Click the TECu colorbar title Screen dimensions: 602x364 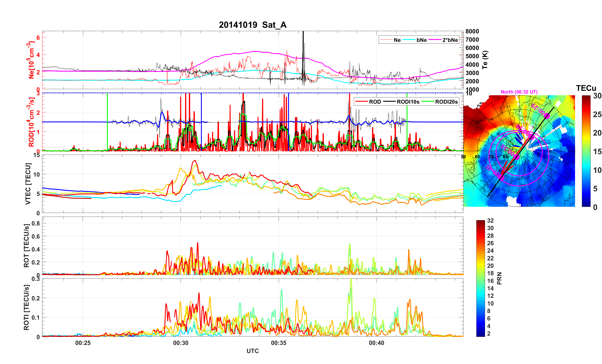[x=586, y=88]
